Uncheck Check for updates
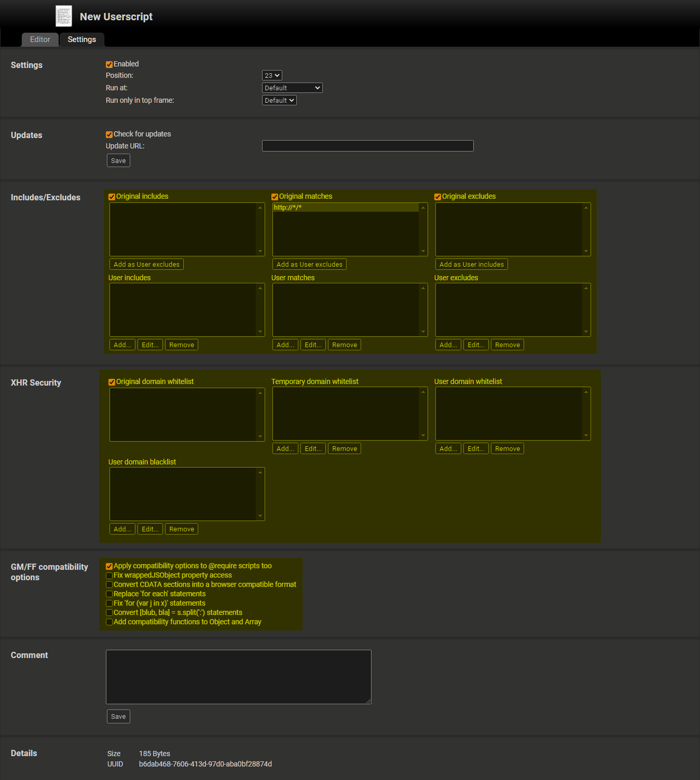This screenshot has height=780, width=700. coord(109,134)
